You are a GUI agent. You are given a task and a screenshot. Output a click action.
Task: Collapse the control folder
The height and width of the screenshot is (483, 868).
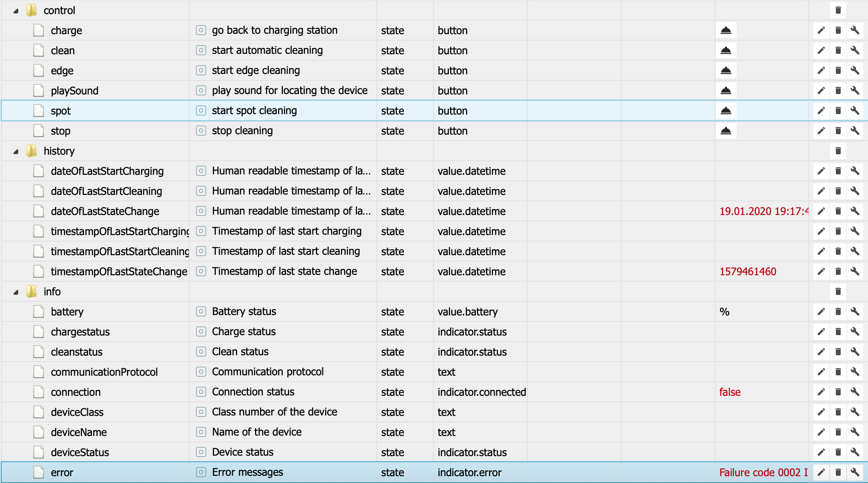click(x=16, y=11)
